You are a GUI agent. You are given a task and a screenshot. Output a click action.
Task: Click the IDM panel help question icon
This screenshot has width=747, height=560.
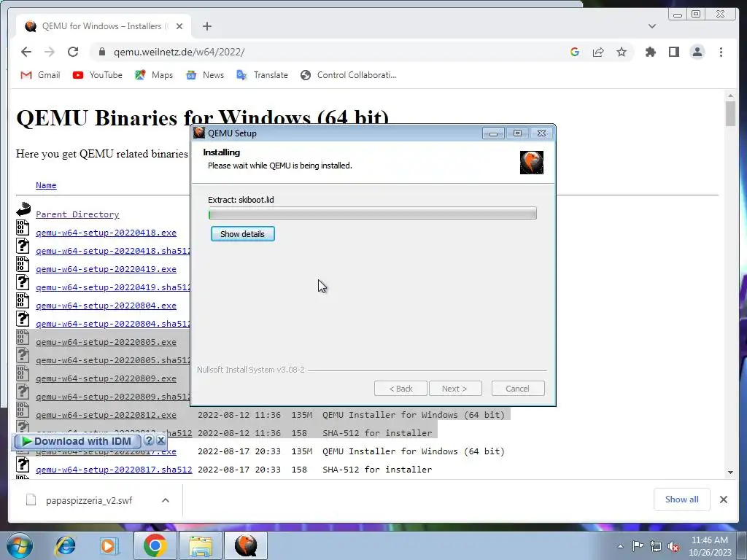coord(149,440)
